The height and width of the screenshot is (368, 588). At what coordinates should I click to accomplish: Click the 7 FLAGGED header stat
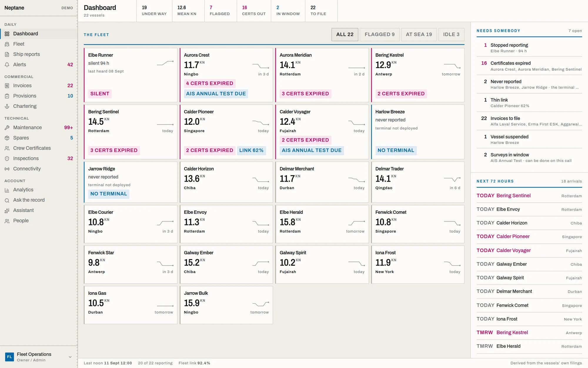(220, 11)
